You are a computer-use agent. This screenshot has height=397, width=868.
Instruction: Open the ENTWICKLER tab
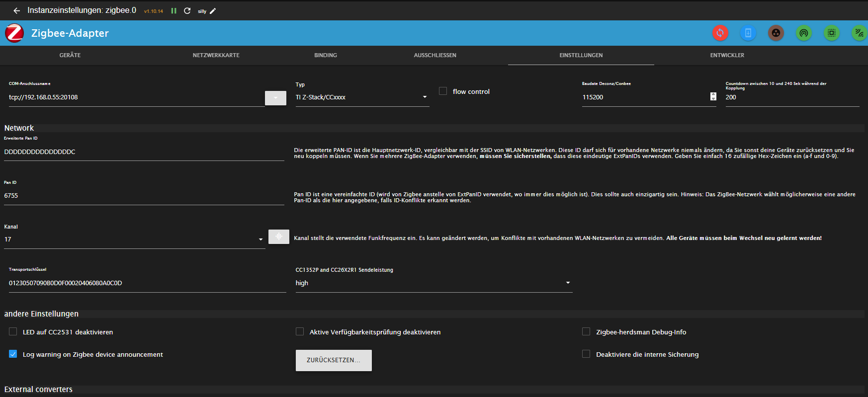tap(727, 55)
